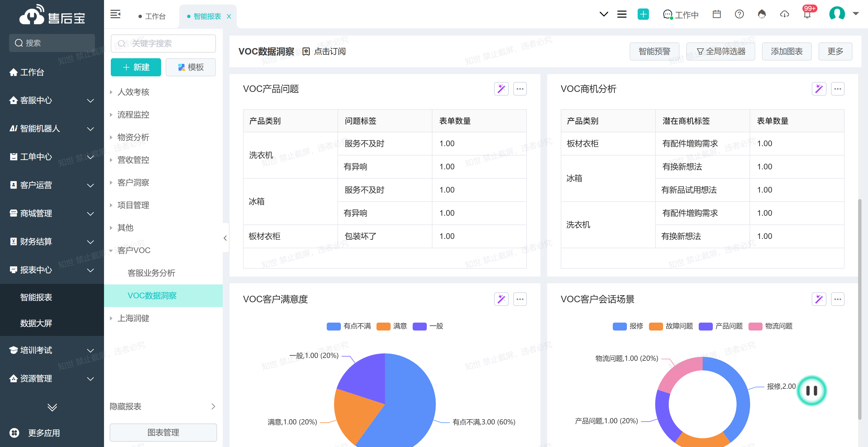Image resolution: width=868 pixels, height=447 pixels.
Task: Expand more sidebar items double chevron
Action: pos(52,407)
